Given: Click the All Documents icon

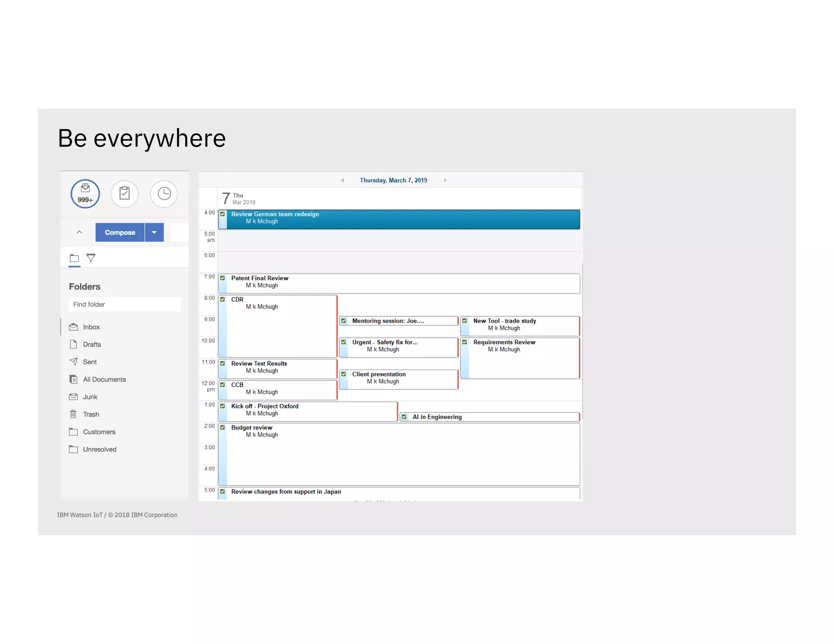Looking at the screenshot, I should [73, 379].
